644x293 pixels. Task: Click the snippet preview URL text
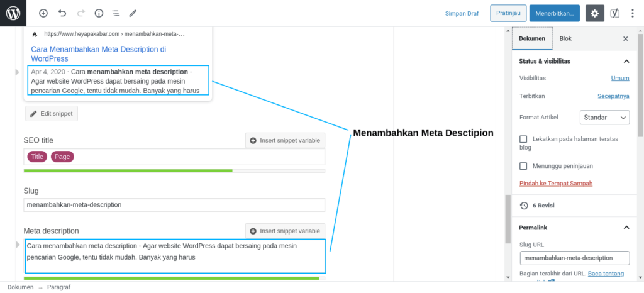point(114,34)
